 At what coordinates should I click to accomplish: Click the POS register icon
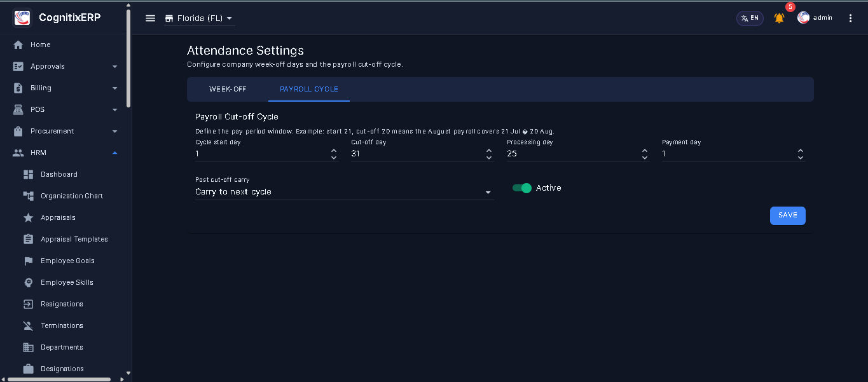[18, 109]
